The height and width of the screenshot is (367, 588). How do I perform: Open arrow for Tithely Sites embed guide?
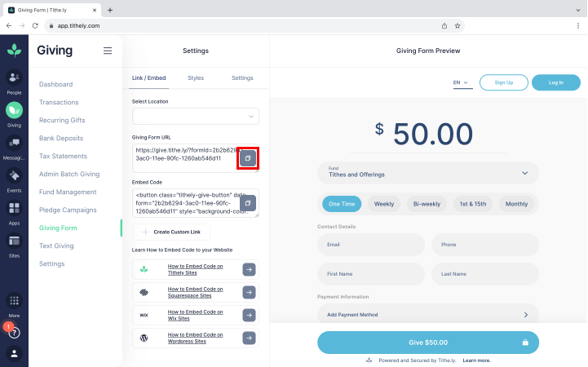click(249, 269)
